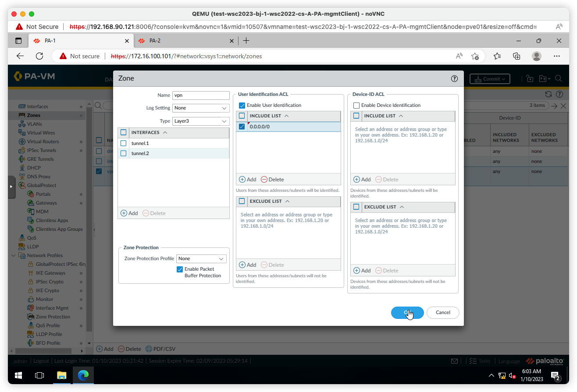Expand the Zone Protection Profile dropdown
This screenshot has width=577, height=392.
pos(201,258)
